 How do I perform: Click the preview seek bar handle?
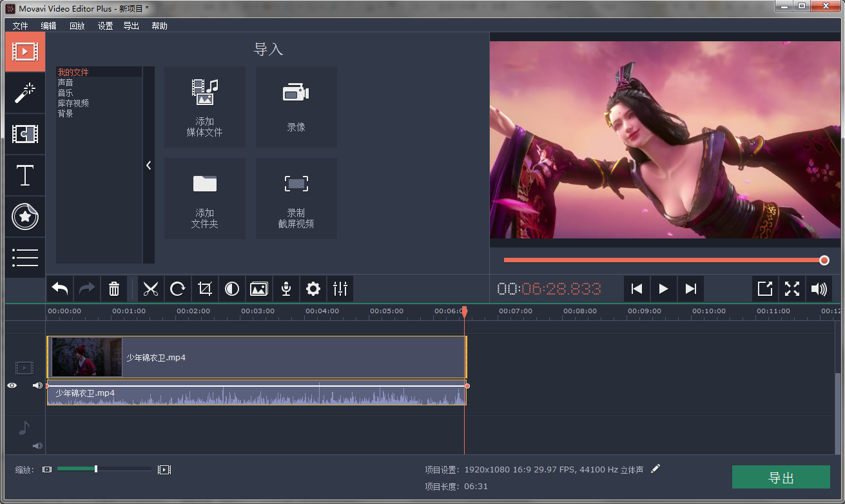coord(824,260)
